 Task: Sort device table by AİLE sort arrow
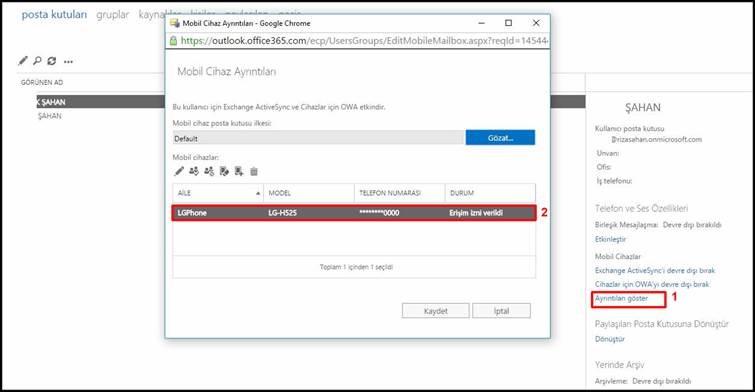258,193
